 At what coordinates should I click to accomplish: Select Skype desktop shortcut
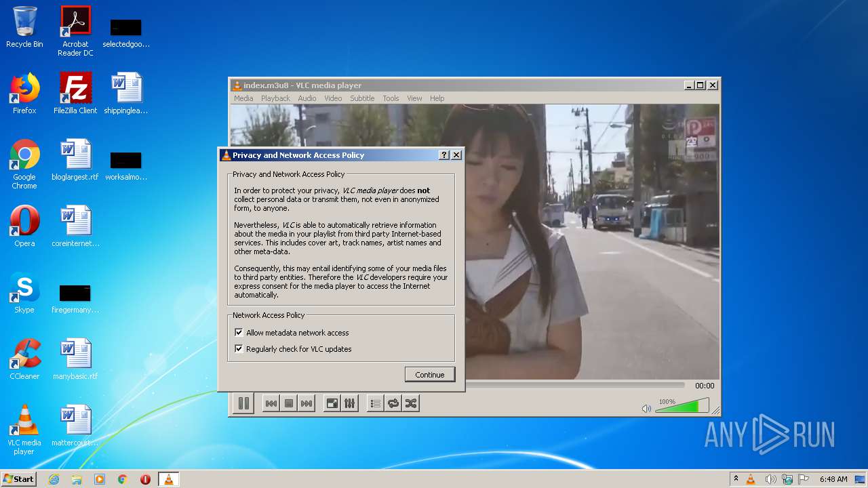24,293
